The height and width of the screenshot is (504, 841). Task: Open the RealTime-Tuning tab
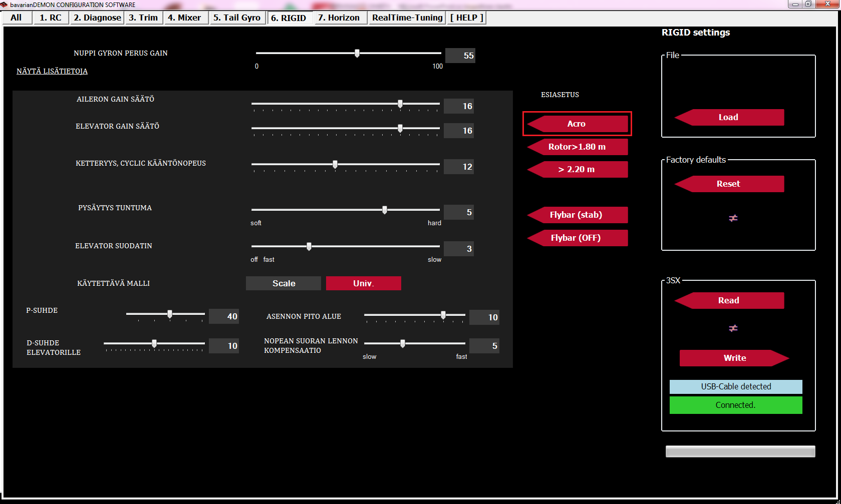[x=407, y=18]
